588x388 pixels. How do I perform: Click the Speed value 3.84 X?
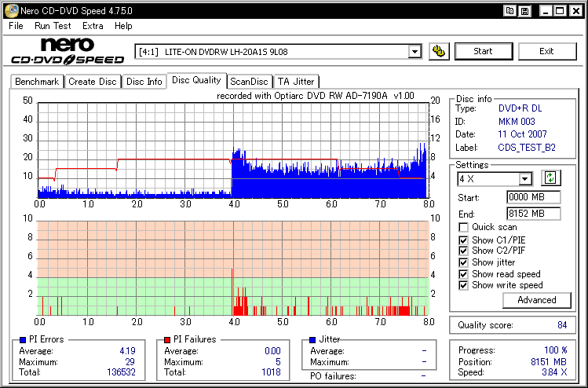(554, 372)
